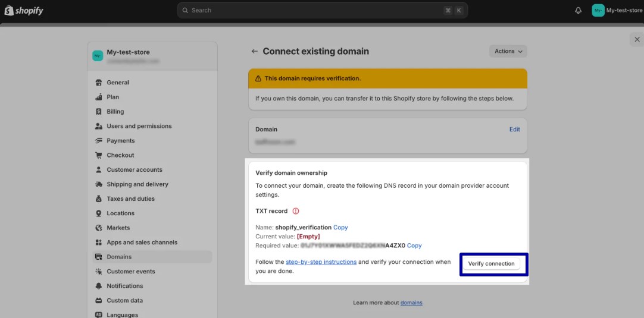
Task: Open the Actions dropdown
Action: point(508,51)
